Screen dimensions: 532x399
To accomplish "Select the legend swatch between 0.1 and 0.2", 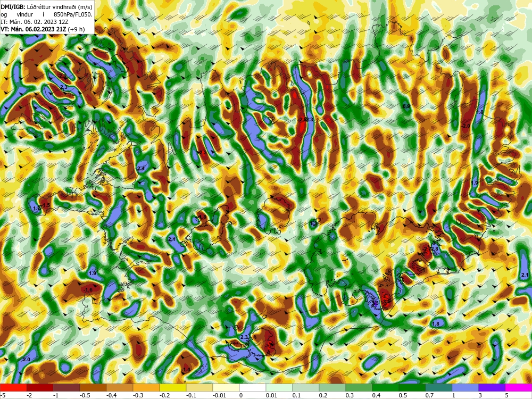I will [306, 387].
